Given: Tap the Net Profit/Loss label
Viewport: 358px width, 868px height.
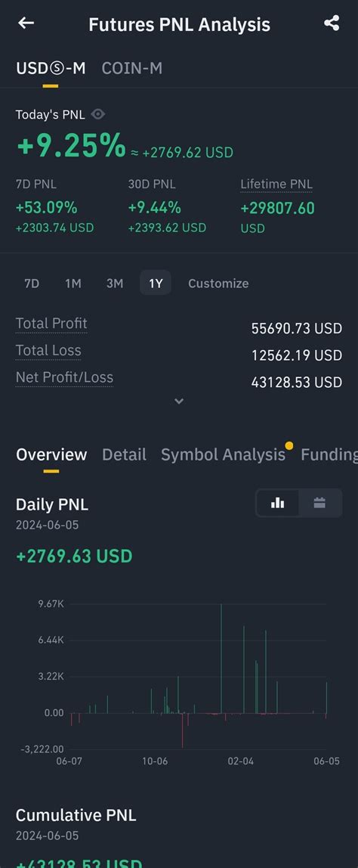Looking at the screenshot, I should (x=64, y=377).
